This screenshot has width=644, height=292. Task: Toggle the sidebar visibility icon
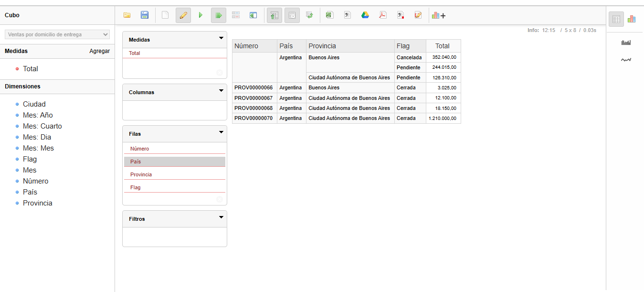(253, 15)
